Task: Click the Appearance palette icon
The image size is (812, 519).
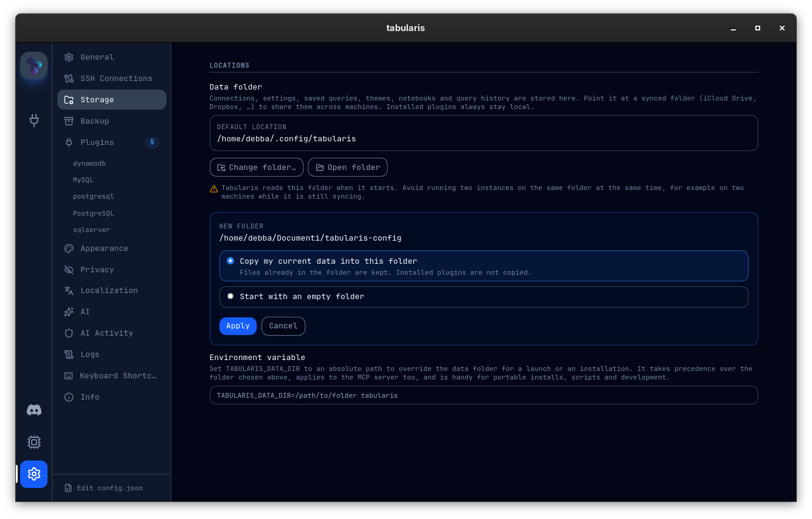Action: [69, 249]
